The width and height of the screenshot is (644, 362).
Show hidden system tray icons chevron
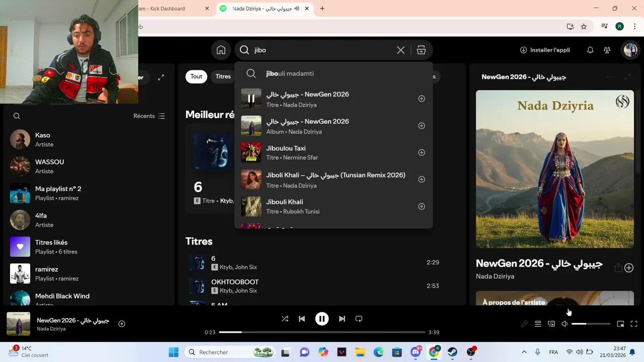[x=524, y=352]
